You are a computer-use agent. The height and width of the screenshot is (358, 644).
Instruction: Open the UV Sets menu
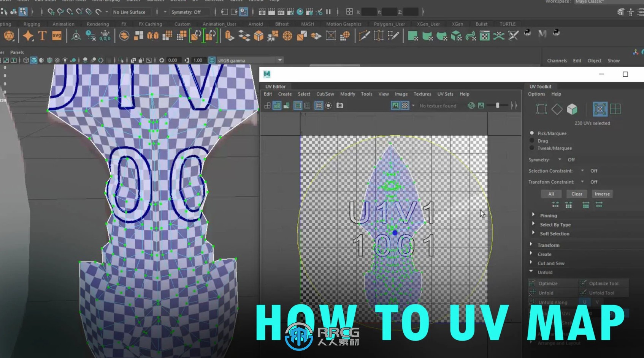445,94
